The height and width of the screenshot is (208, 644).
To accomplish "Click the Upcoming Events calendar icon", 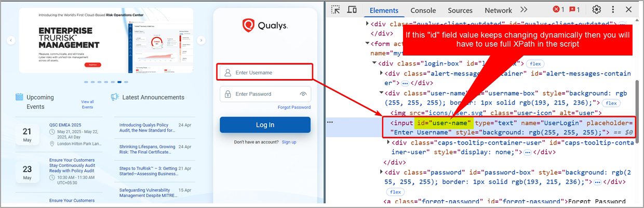I will point(19,97).
